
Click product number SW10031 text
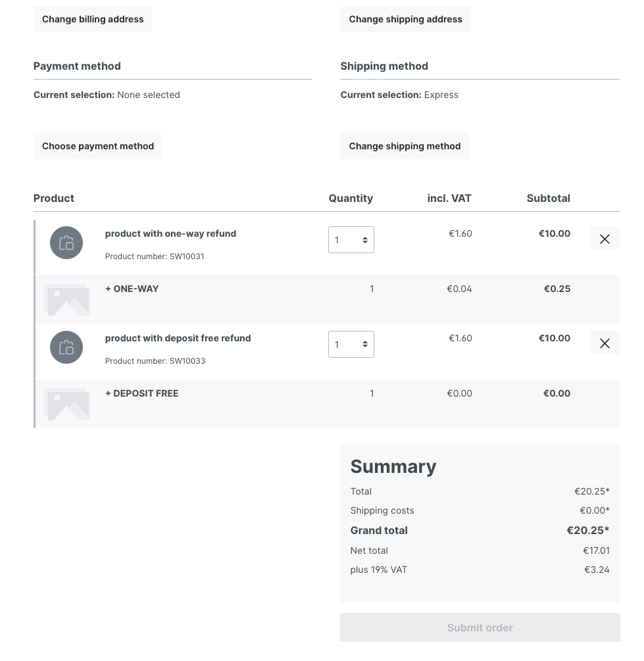(155, 257)
